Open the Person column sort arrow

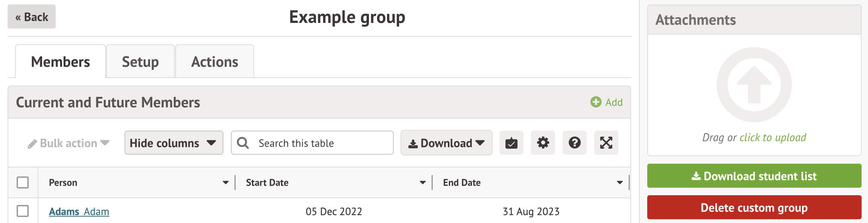226,183
